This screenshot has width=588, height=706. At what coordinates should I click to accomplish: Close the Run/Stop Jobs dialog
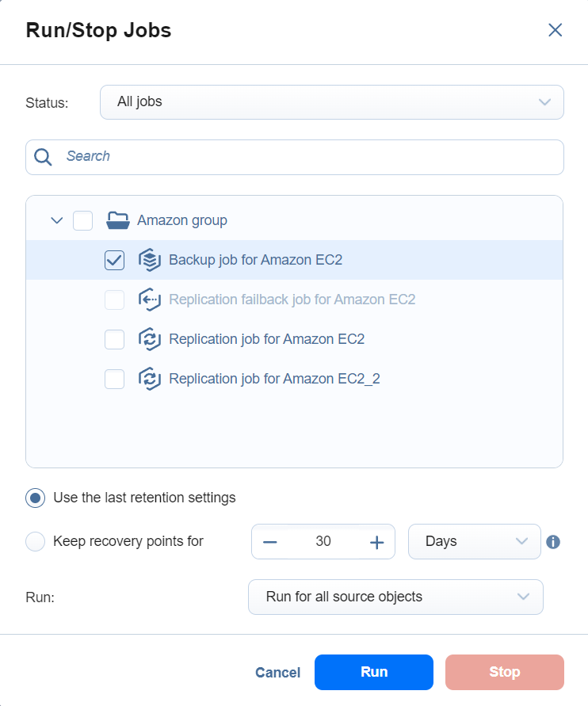[x=555, y=31]
